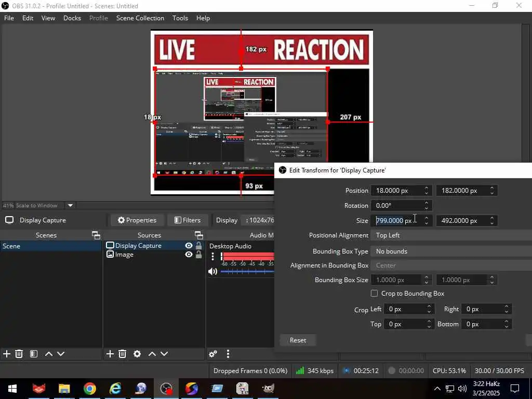Open the Tools menu

coord(180,18)
